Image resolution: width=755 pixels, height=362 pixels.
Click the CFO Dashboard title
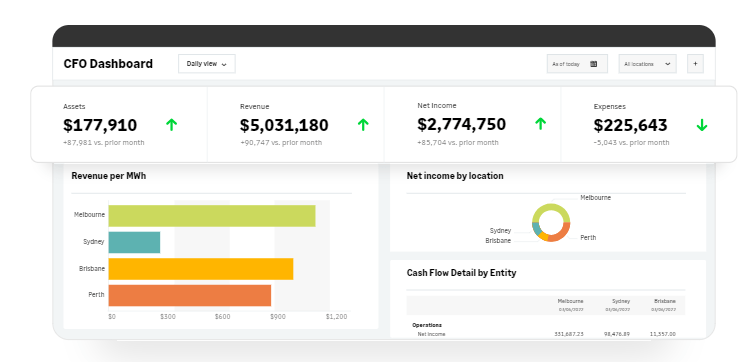click(x=108, y=64)
